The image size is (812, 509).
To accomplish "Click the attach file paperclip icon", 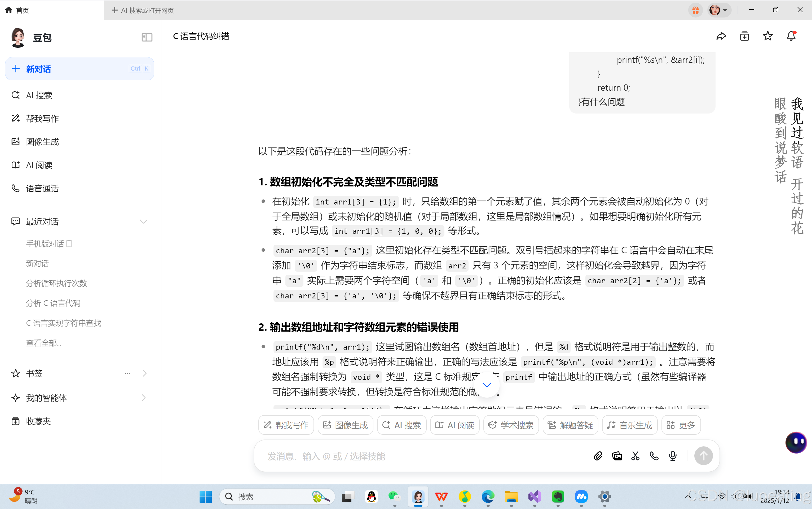I will pyautogui.click(x=598, y=456).
